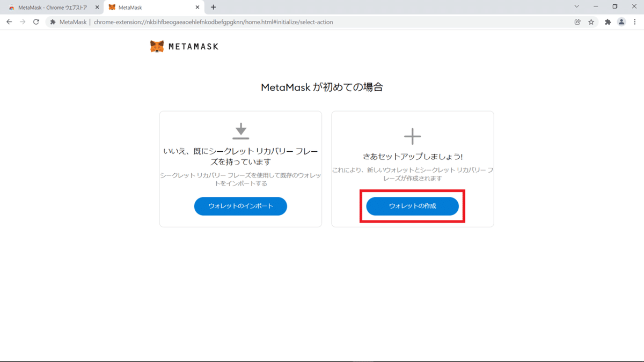Viewport: 644px width, 362px height.
Task: Open a new tab with the plus button
Action: click(213, 8)
